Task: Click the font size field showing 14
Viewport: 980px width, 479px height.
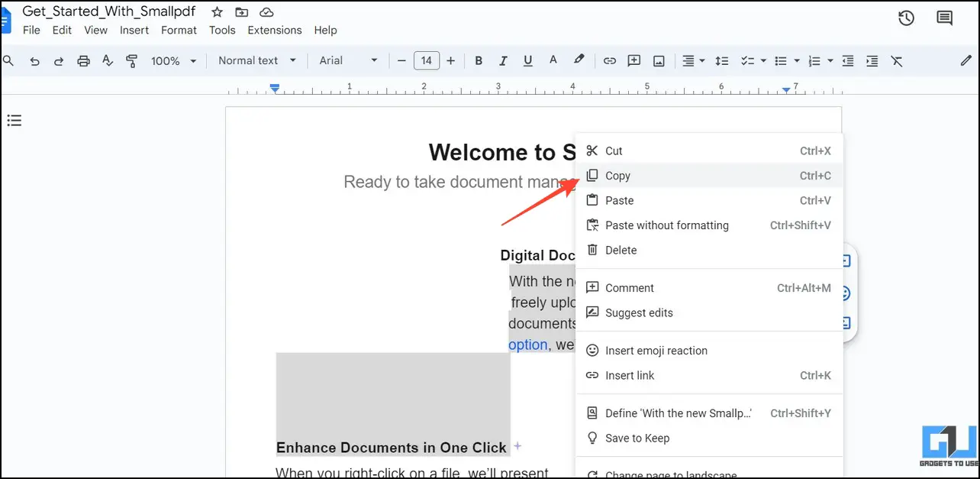Action: [x=427, y=61]
